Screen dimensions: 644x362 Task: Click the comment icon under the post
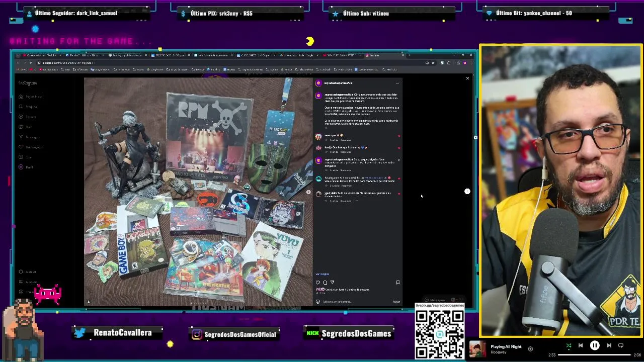[325, 283]
